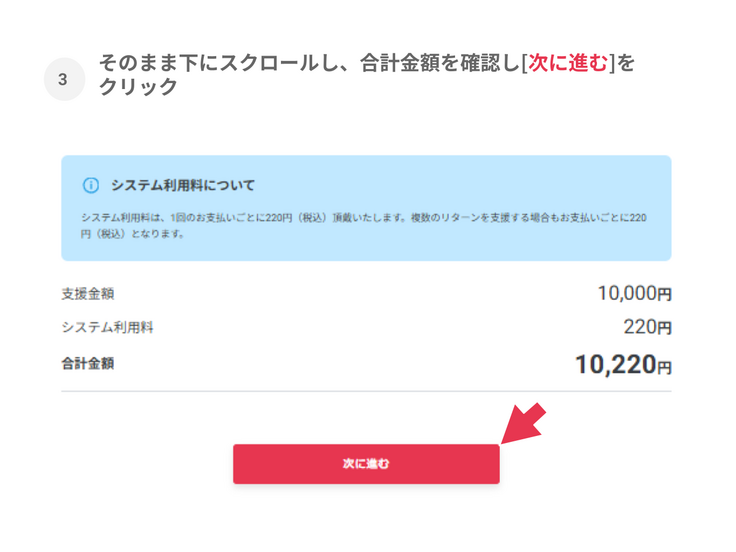736x552 pixels.
Task: Click the 支援金額 label
Action: 88,294
